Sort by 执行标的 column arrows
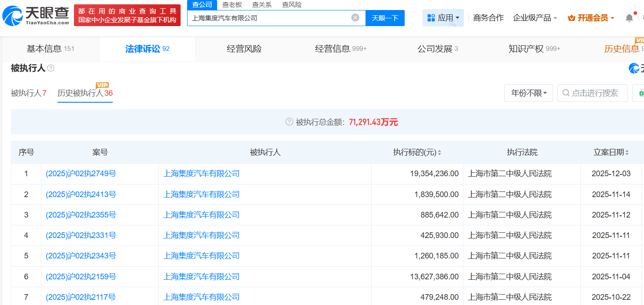Viewport: 644px width, 305px height. coord(439,153)
